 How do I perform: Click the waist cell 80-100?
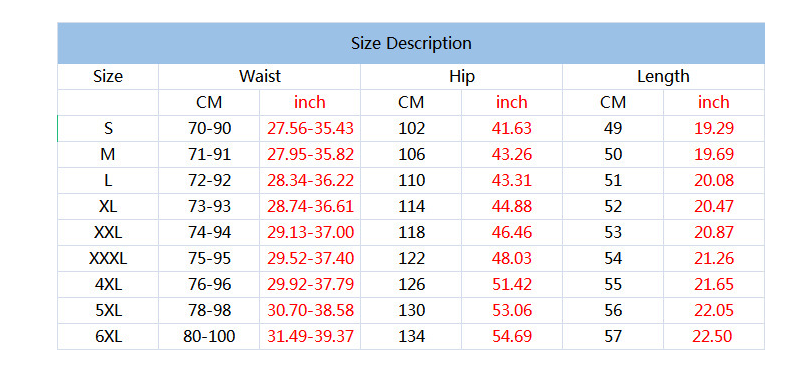point(209,336)
